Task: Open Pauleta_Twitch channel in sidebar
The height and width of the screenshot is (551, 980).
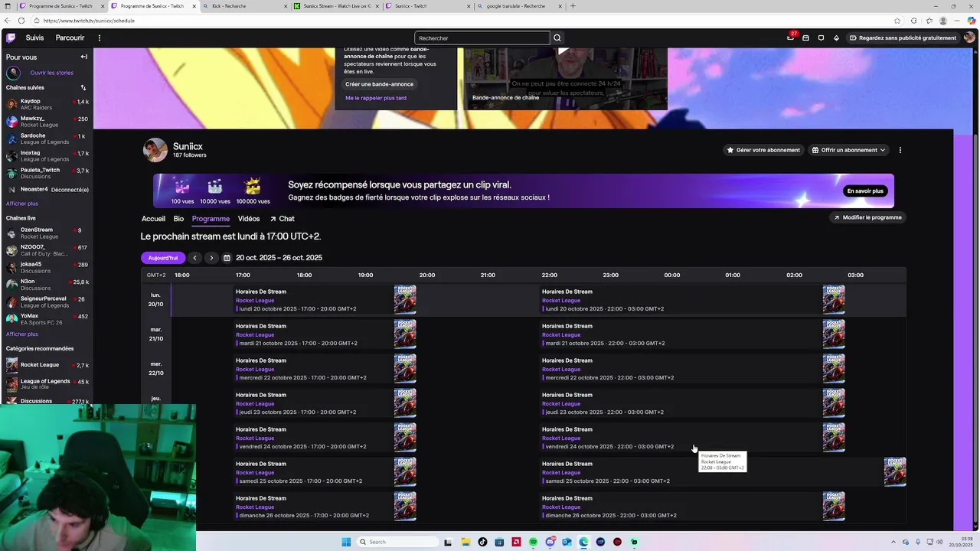Action: tap(47, 173)
